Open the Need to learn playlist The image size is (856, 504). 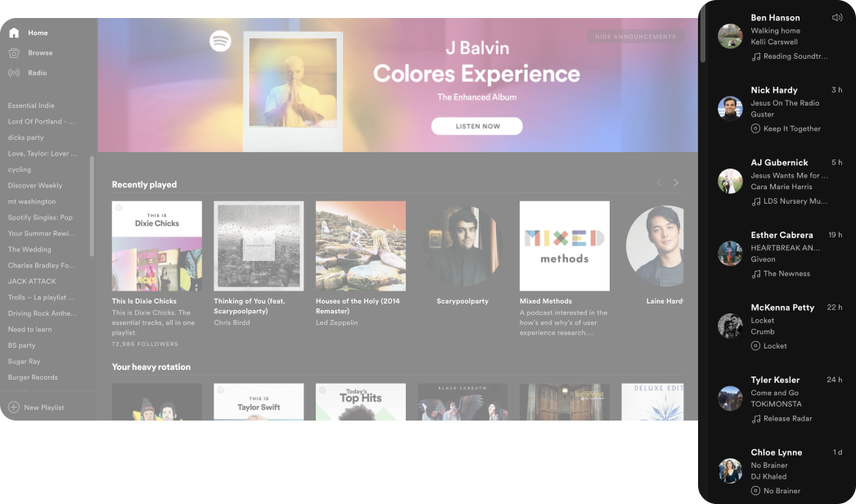pyautogui.click(x=30, y=329)
